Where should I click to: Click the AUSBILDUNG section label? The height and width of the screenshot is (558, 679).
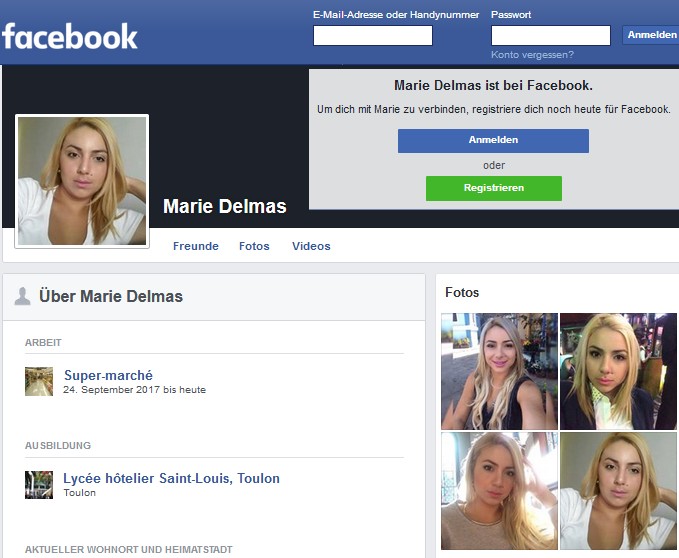pos(58,445)
